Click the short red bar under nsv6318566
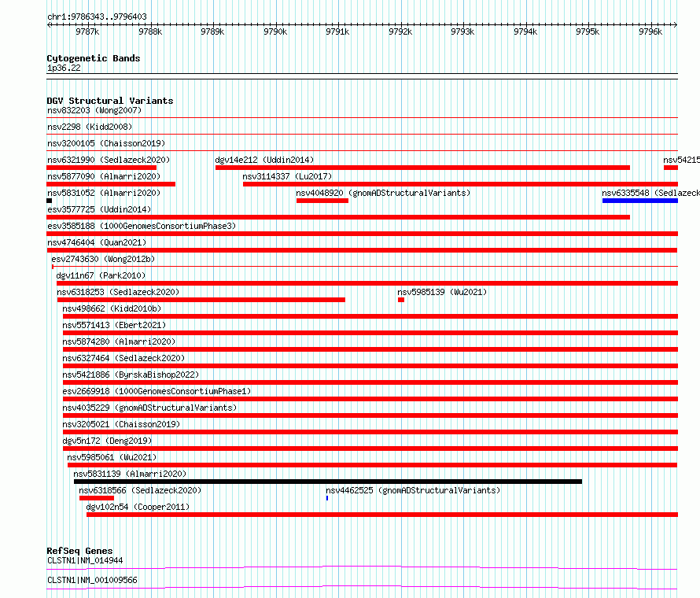 tap(97, 498)
